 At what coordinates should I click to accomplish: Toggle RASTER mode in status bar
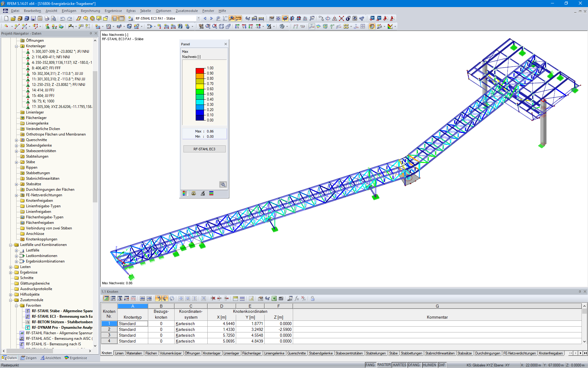click(384, 365)
